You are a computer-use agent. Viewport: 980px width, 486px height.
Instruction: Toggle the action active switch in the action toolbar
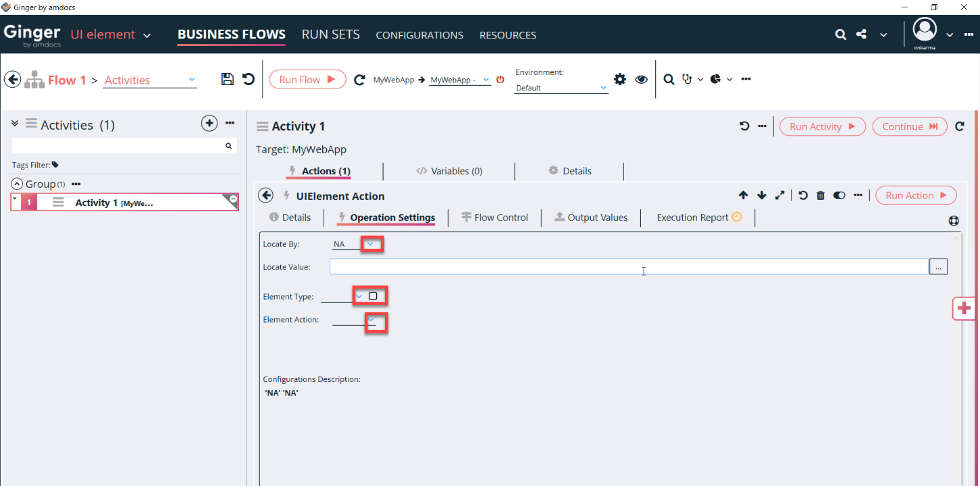(x=839, y=196)
